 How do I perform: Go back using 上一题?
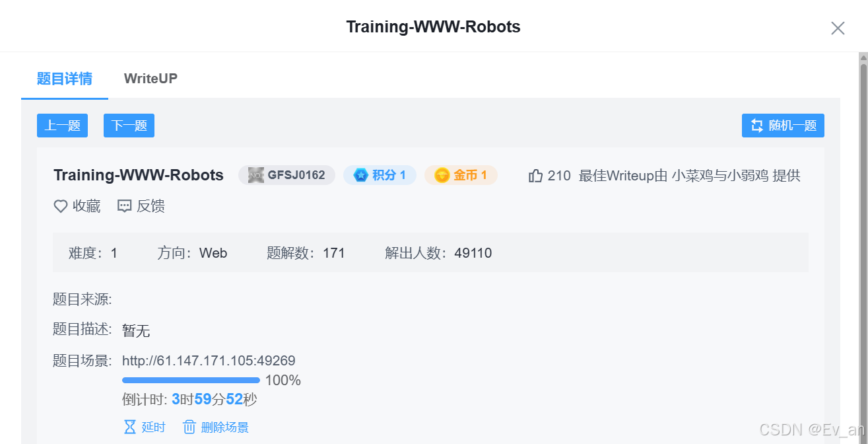(62, 125)
